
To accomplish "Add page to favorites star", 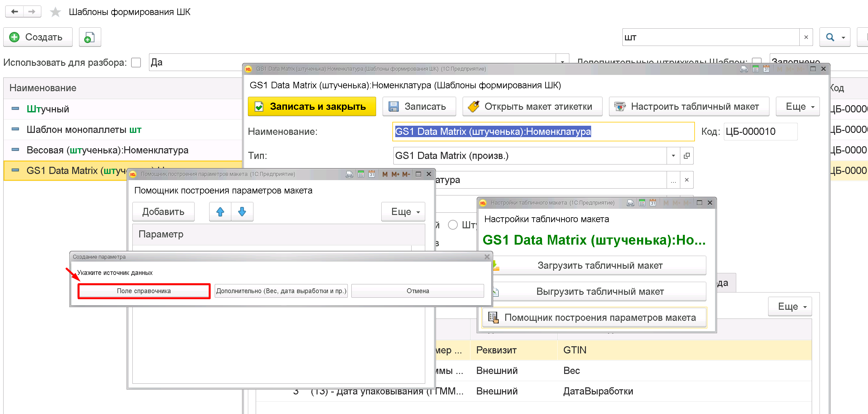I will (55, 12).
